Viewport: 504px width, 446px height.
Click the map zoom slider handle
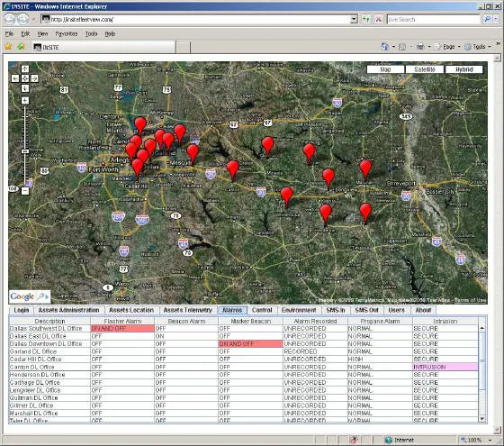(25, 151)
